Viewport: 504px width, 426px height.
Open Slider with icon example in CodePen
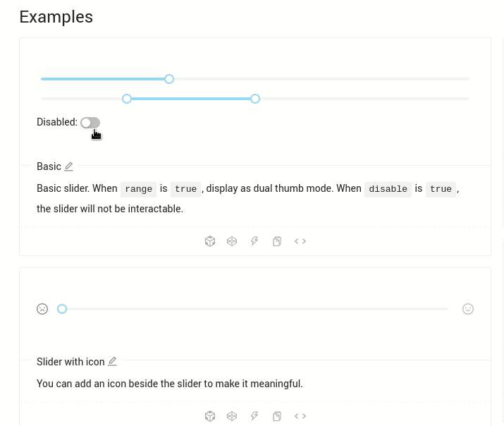tap(232, 416)
